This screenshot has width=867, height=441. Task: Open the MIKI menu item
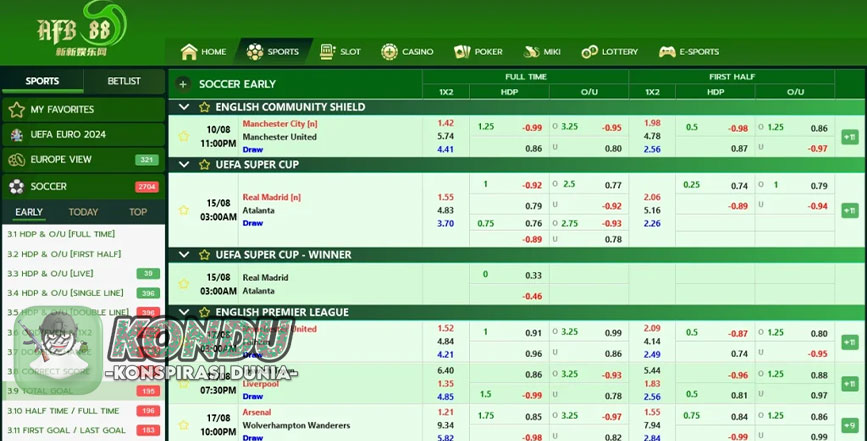[542, 51]
